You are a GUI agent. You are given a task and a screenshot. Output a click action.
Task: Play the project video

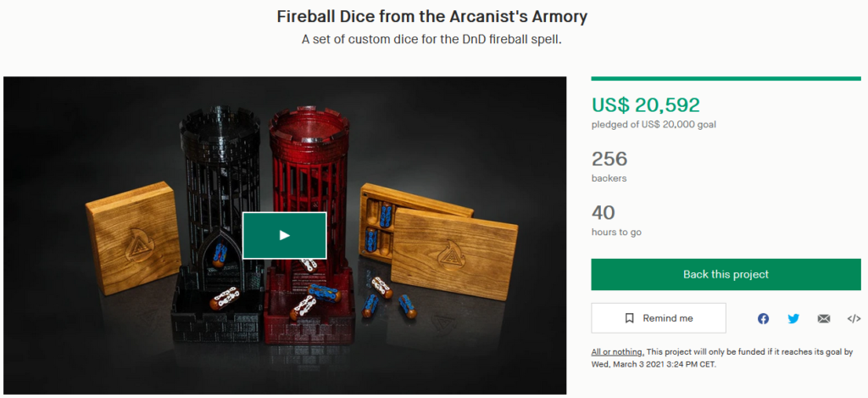285,235
